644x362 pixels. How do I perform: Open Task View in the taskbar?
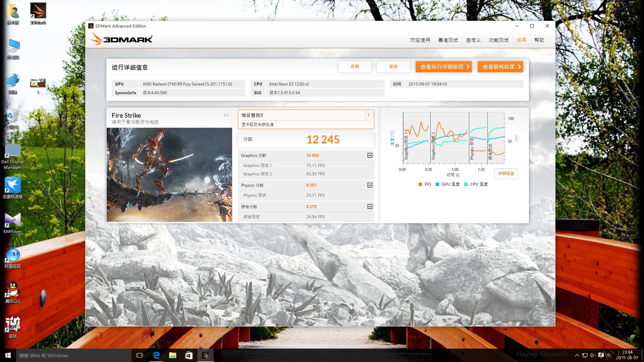(x=140, y=355)
